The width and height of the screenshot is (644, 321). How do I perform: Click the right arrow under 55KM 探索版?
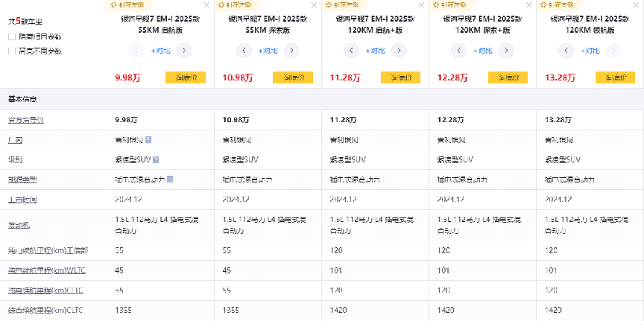291,51
